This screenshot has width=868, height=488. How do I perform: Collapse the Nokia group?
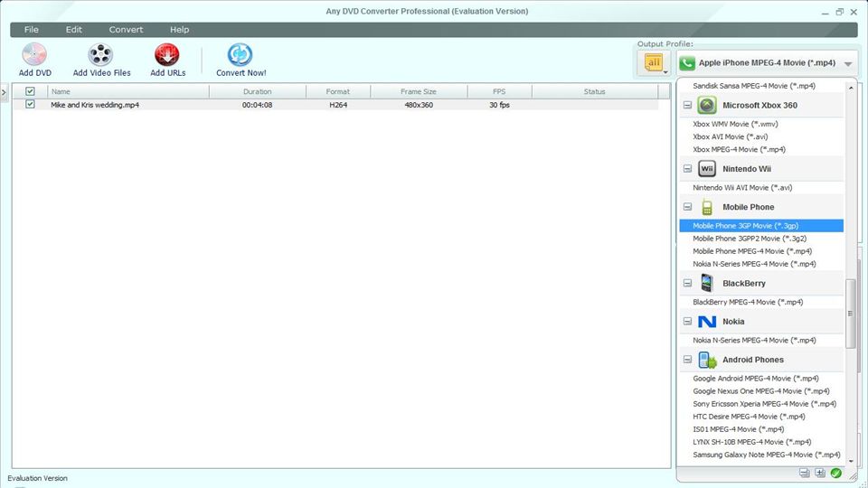pos(687,322)
